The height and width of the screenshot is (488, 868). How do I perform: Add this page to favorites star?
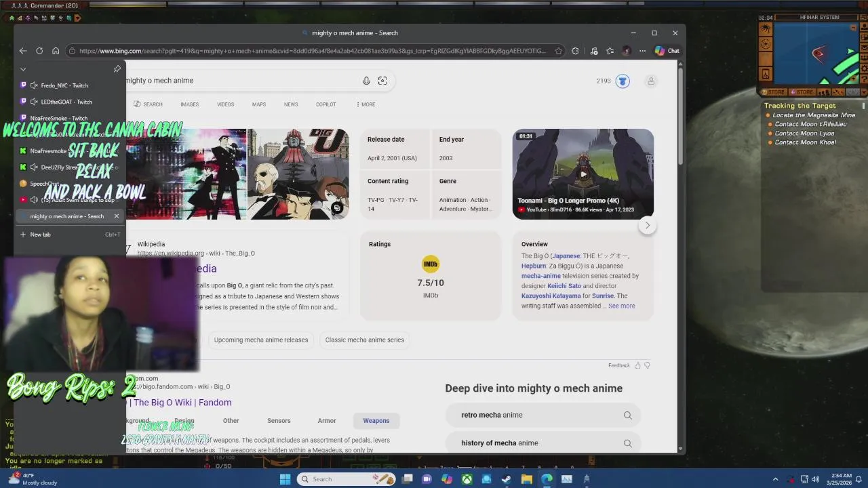click(558, 51)
